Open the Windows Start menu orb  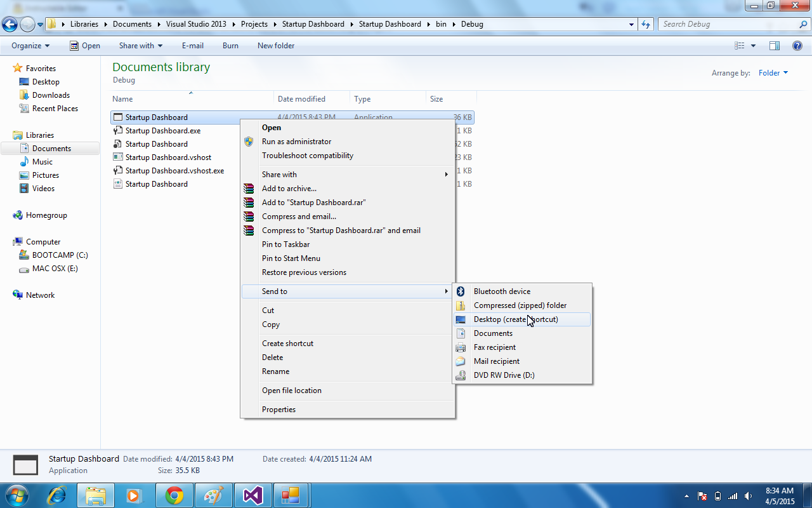(x=16, y=495)
